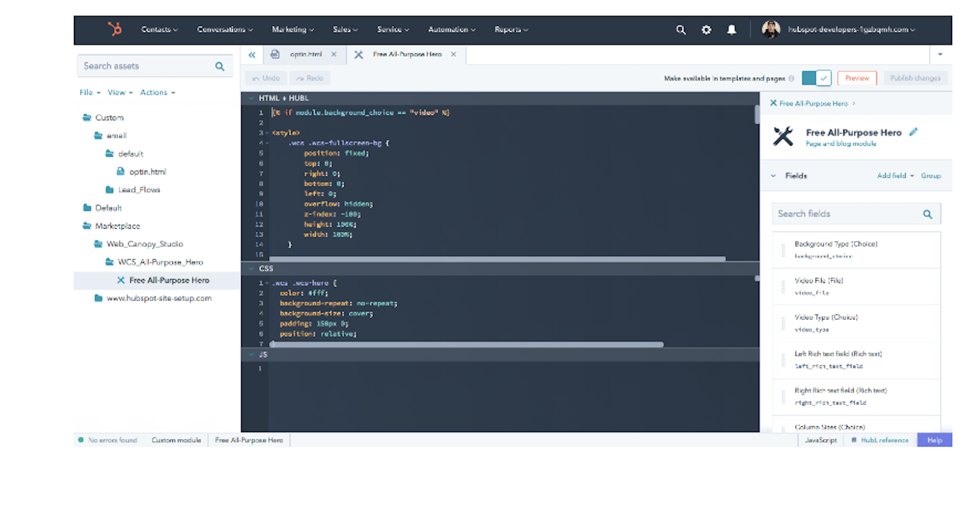Select the Web_Canopy_Studio folder
Image resolution: width=980 pixels, height=517 pixels.
click(x=139, y=244)
